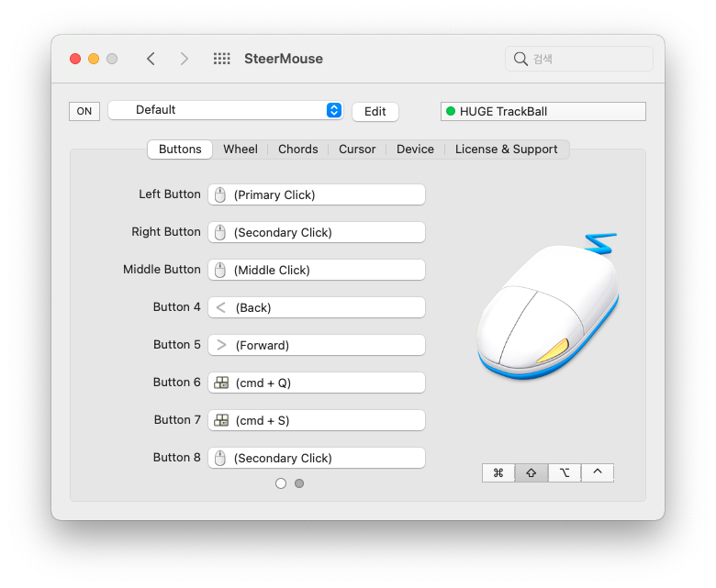Select the second page dot
This screenshot has height=588, width=716.
[x=299, y=483]
